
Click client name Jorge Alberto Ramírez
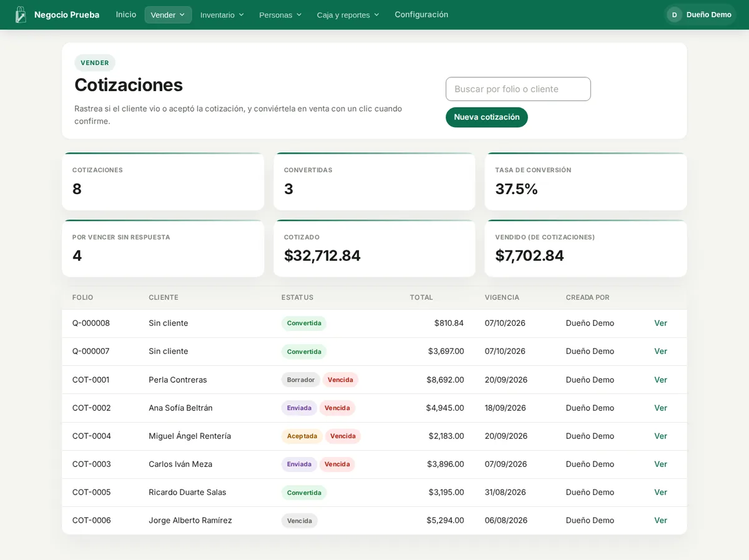pyautogui.click(x=190, y=520)
